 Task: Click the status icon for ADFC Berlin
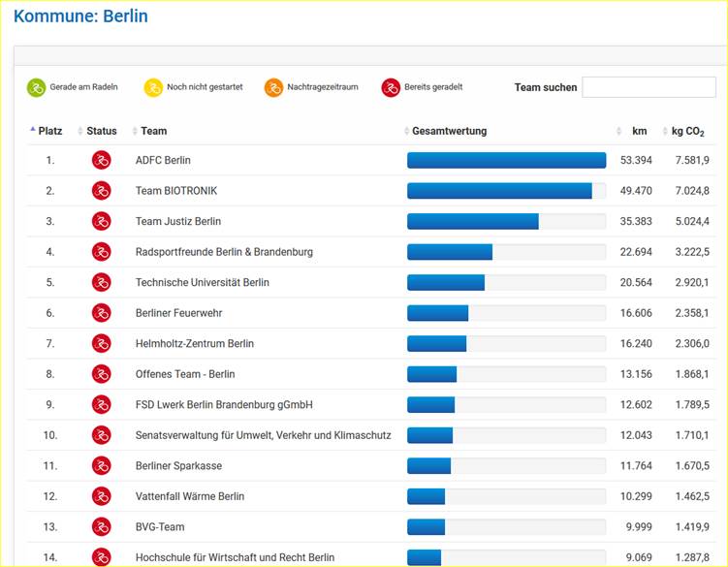pyautogui.click(x=101, y=160)
